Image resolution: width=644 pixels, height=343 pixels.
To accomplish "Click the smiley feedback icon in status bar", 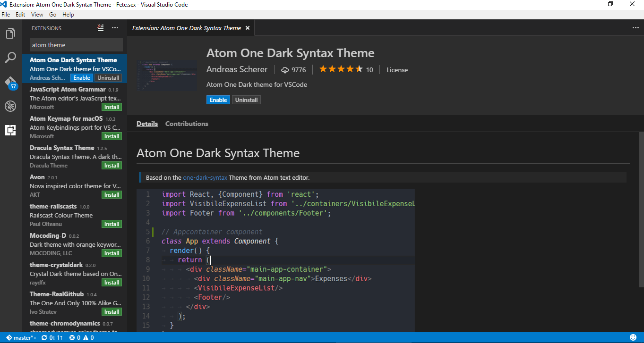I will click(x=633, y=338).
